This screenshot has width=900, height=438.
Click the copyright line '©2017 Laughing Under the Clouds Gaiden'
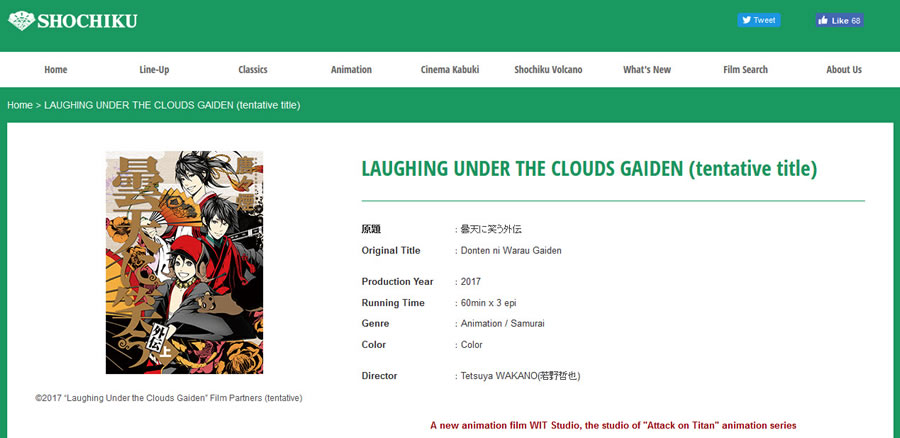pyautogui.click(x=169, y=397)
